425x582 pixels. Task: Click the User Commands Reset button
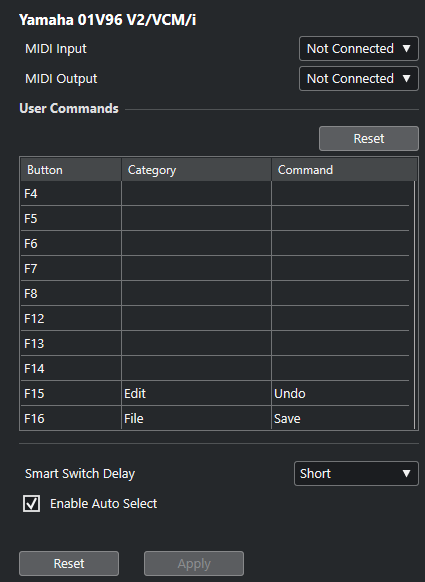pyautogui.click(x=369, y=138)
